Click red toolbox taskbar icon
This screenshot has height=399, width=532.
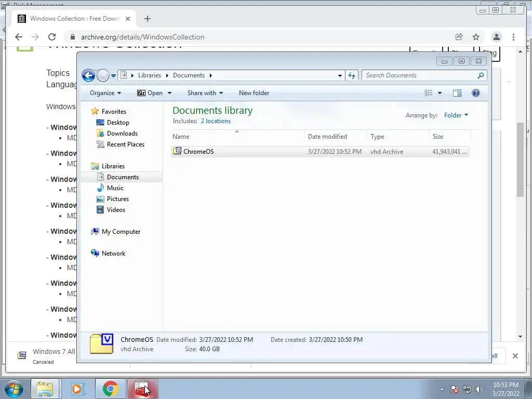click(142, 389)
